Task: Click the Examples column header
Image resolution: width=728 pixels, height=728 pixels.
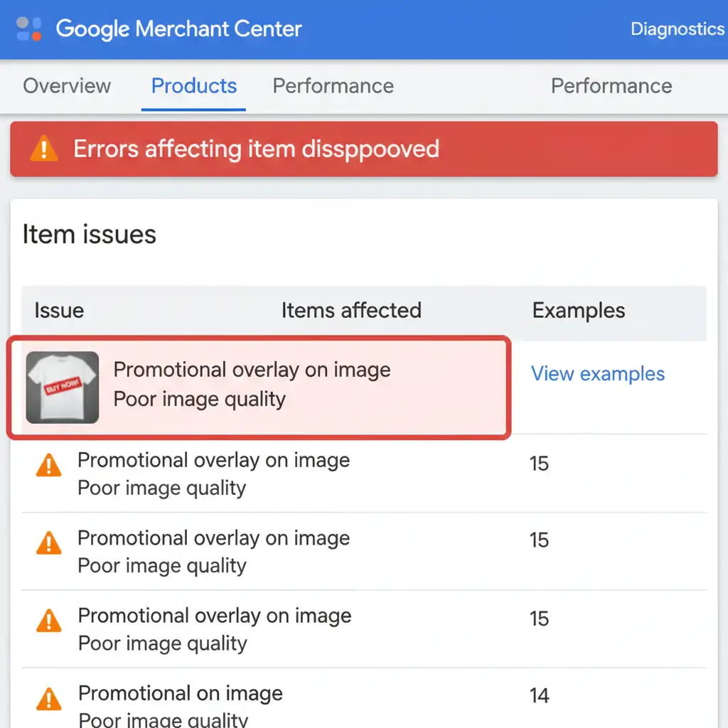Action: point(579,311)
